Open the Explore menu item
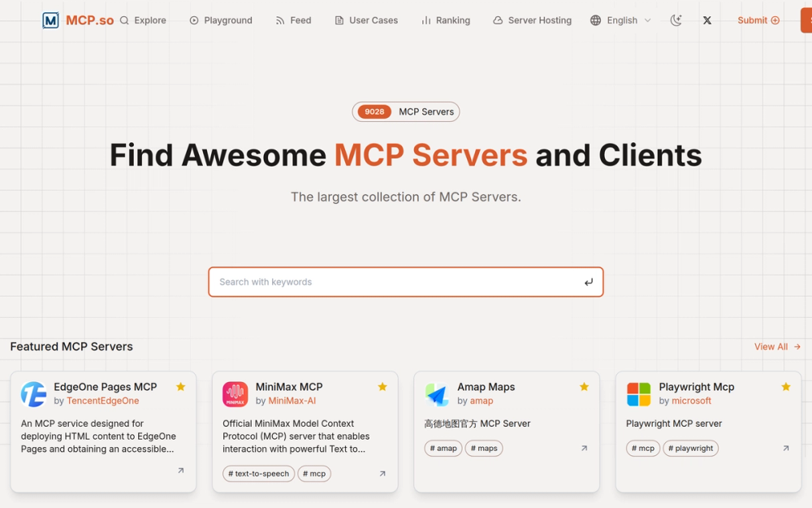Image resolution: width=812 pixels, height=508 pixels. 143,20
